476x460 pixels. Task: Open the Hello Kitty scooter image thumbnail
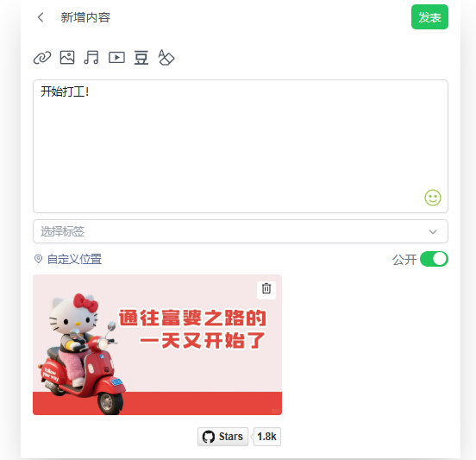(157, 345)
